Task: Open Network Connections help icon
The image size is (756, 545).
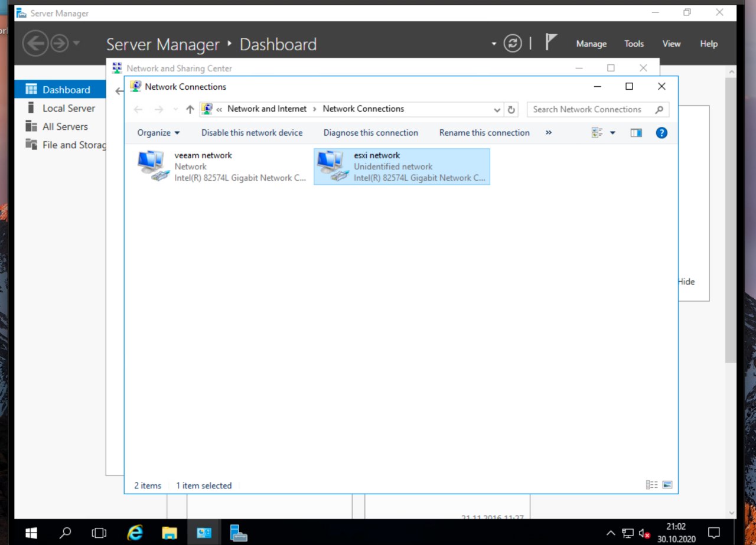Action: point(661,133)
